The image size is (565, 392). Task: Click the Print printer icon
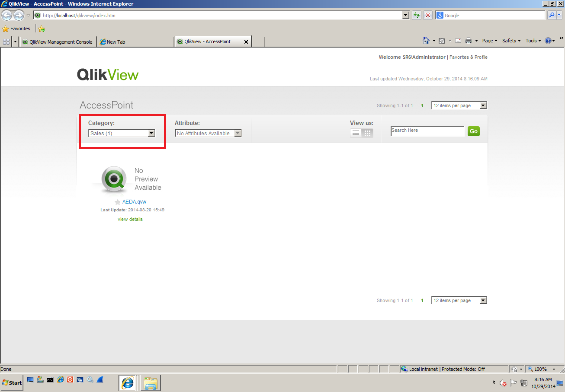[x=468, y=41]
